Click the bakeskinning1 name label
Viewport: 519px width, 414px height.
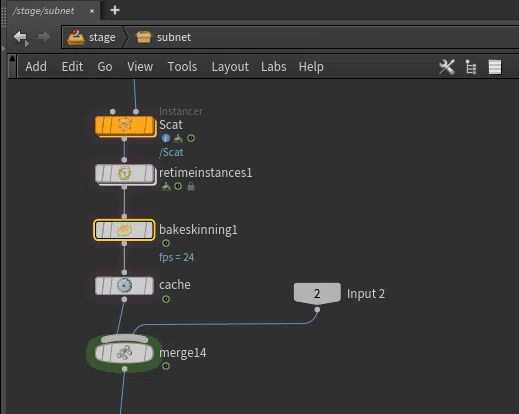click(x=198, y=230)
